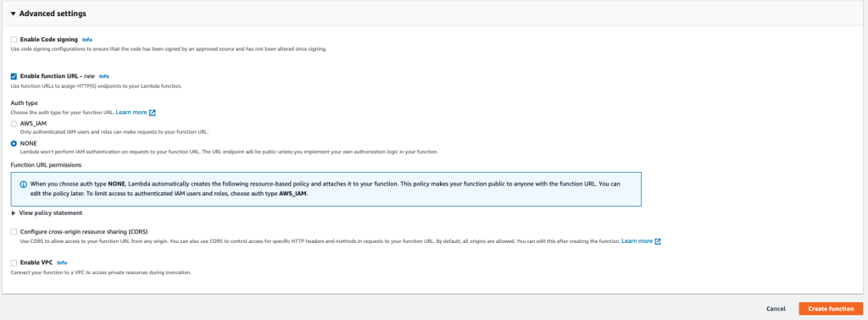This screenshot has height=320, width=868.
Task: Click info icon in Function URL permissions box
Action: 23,184
